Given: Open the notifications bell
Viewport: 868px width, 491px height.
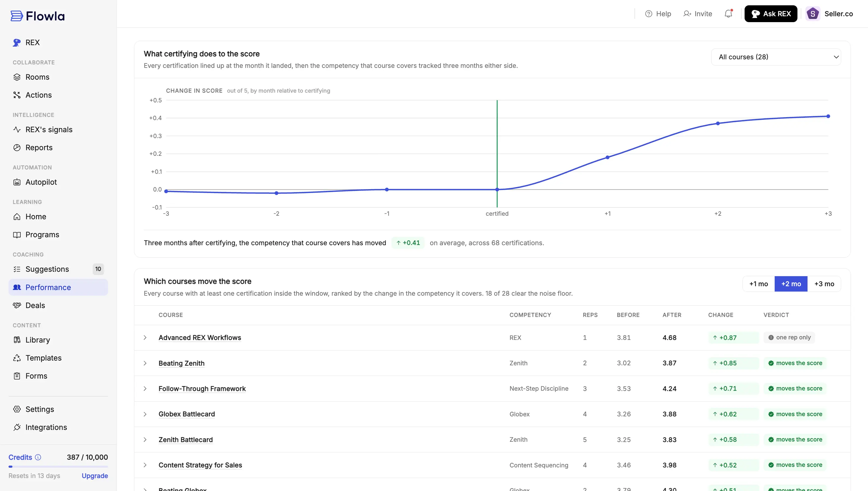Looking at the screenshot, I should click(x=728, y=14).
